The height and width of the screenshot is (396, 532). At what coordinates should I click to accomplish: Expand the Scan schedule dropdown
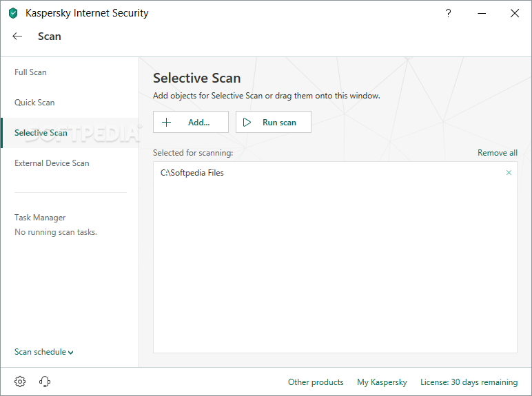(x=44, y=352)
